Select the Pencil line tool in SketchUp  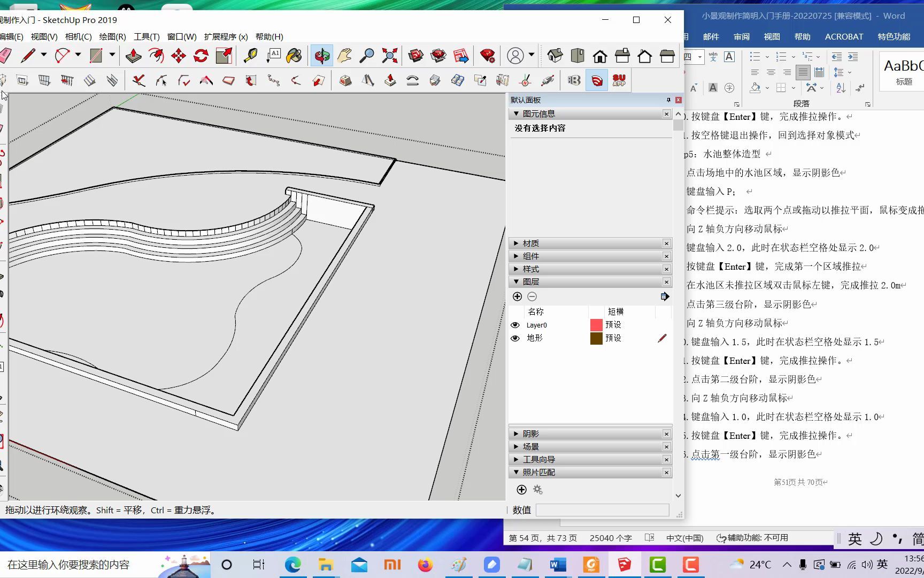coord(28,55)
